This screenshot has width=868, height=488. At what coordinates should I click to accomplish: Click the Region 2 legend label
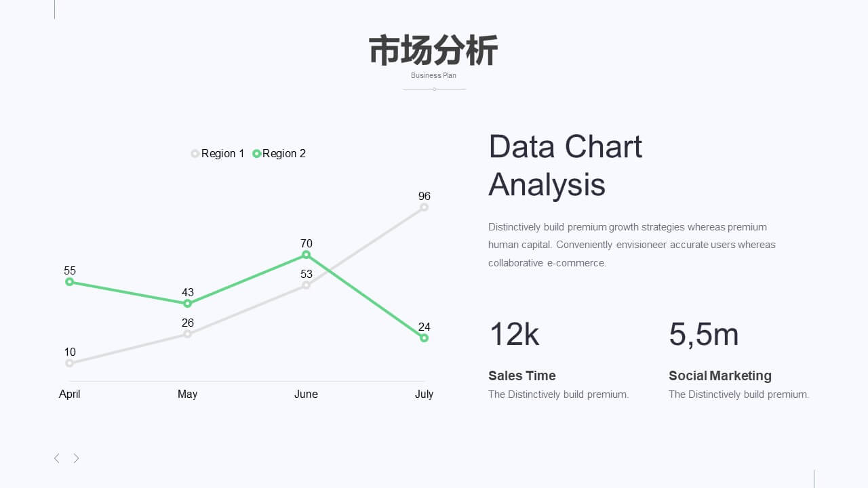284,154
